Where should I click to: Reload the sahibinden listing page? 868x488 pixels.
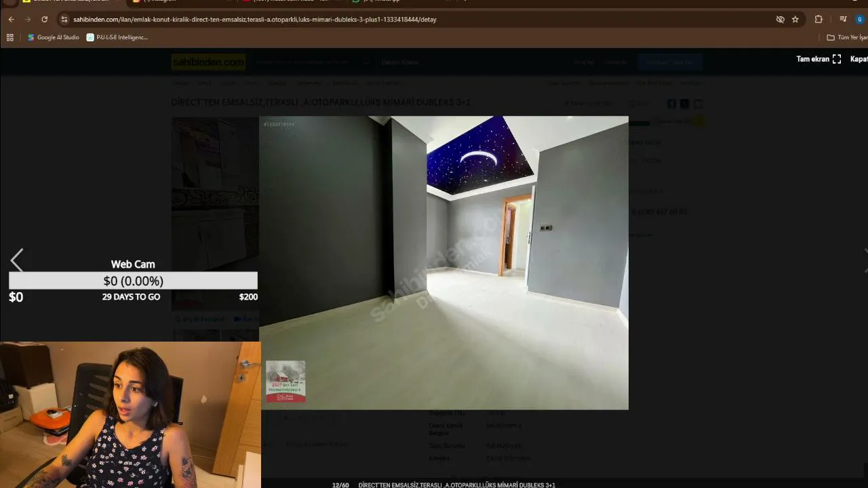pos(45,20)
